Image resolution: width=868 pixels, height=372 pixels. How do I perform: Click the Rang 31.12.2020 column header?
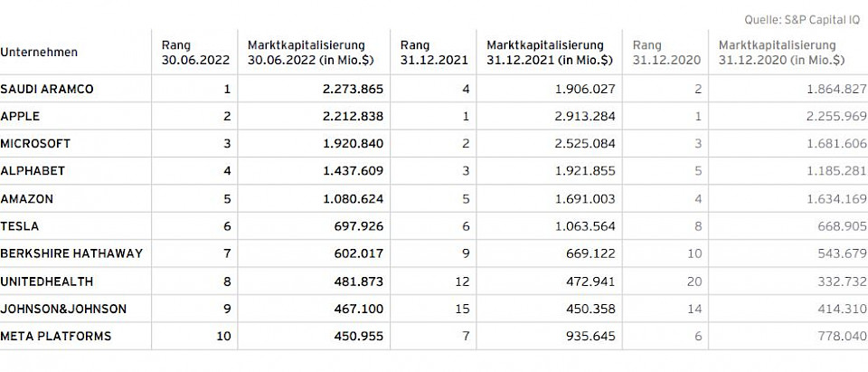(665, 52)
